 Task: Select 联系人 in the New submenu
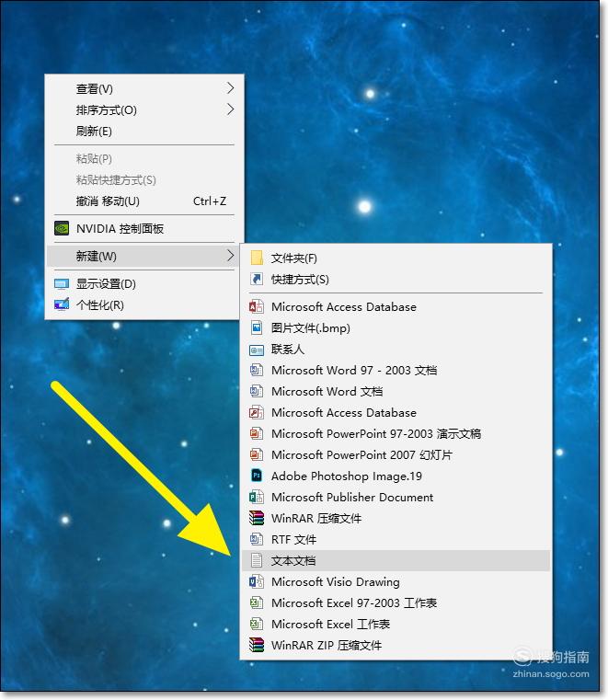point(396,350)
